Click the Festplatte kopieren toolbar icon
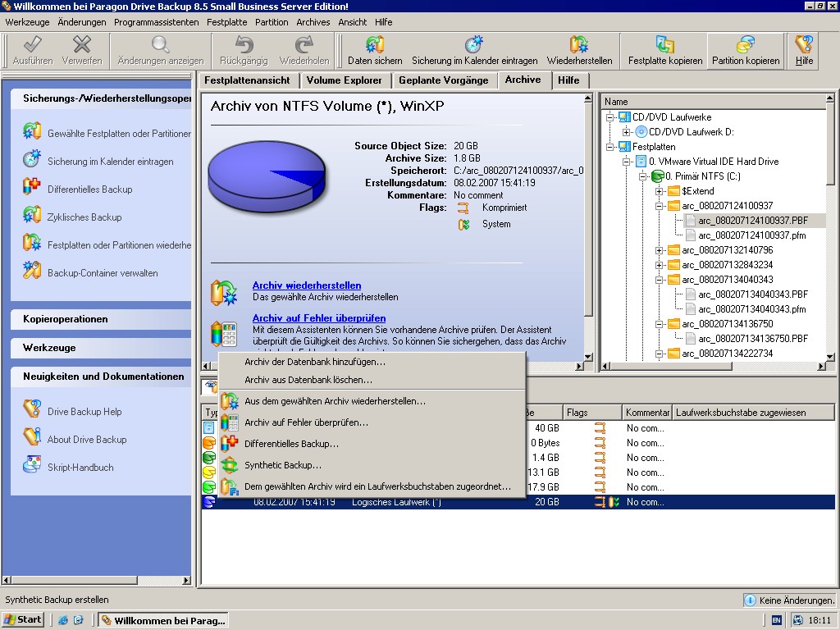 pyautogui.click(x=664, y=44)
